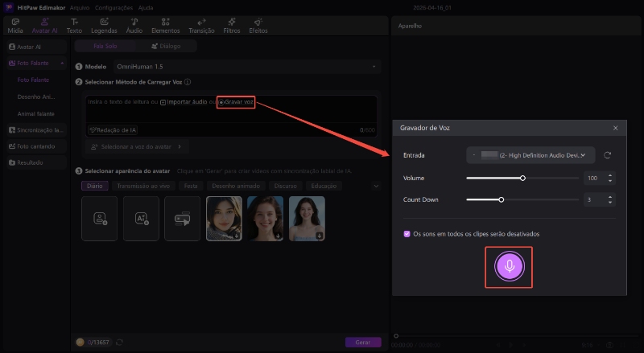Open the Entrada audio device dropdown
Screen dimensions: 644x353
530,154
